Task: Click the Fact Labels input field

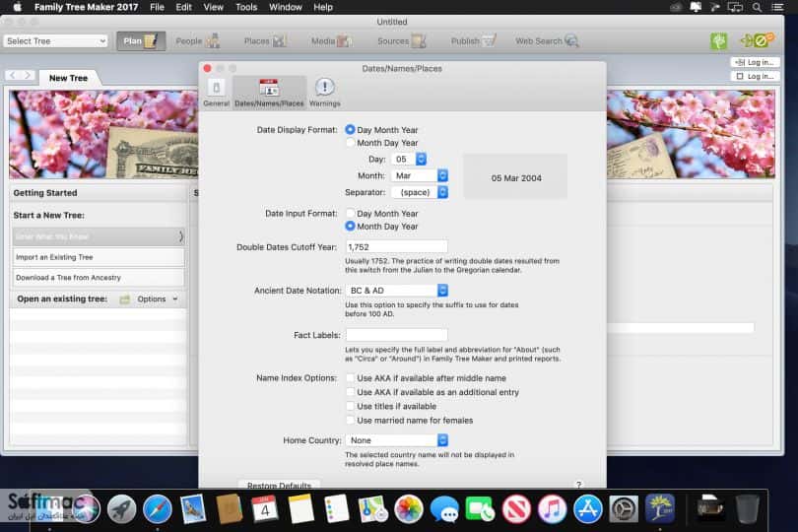Action: [x=397, y=335]
